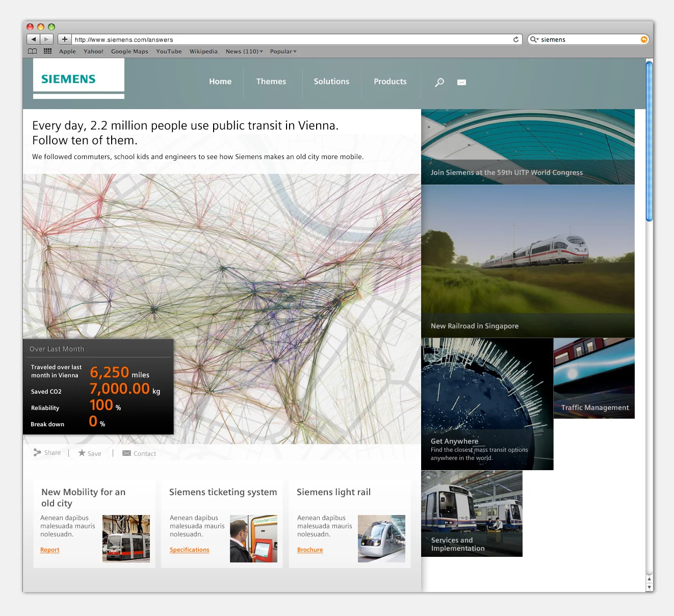The height and width of the screenshot is (616, 674).
Task: Open the Brochure link
Action: pyautogui.click(x=310, y=550)
